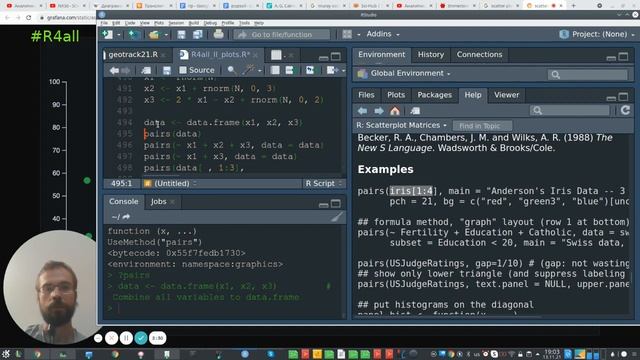Open the Global Environment dropdown
640x360 pixels.
coord(404,73)
